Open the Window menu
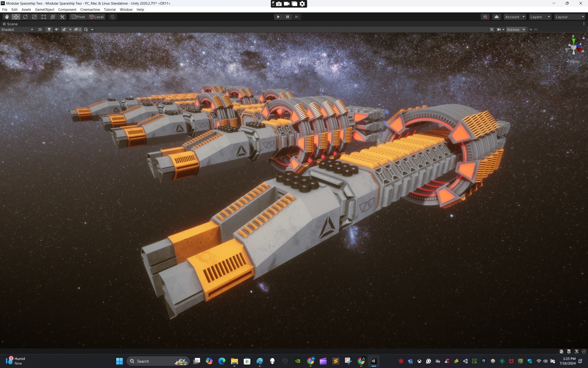The image size is (588, 368). coord(126,9)
